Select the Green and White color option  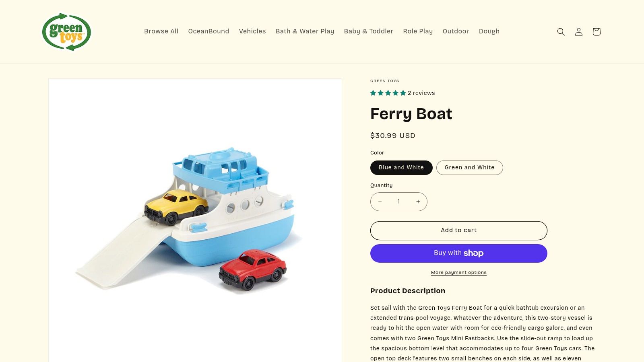point(469,167)
